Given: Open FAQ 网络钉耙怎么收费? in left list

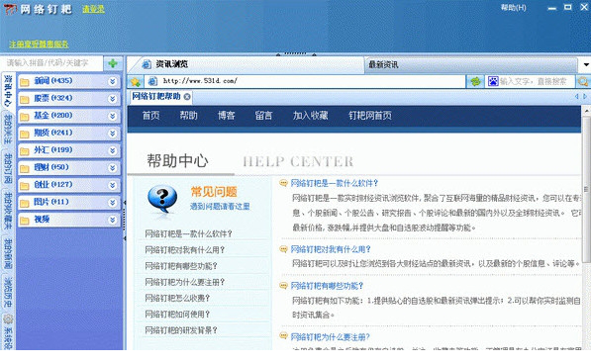Looking at the screenshot, I should tap(177, 298).
